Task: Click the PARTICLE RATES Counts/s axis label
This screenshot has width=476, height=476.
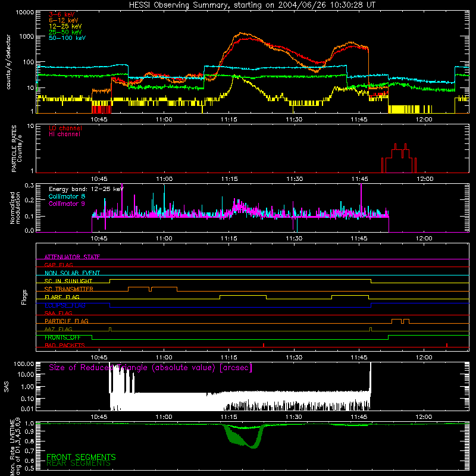Action: click(x=17, y=148)
